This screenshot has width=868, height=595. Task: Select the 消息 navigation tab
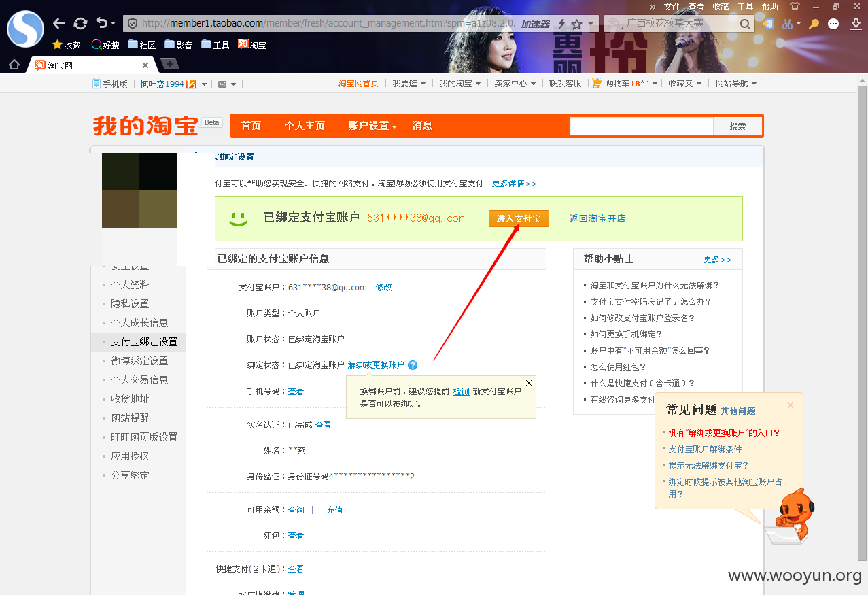(x=422, y=126)
